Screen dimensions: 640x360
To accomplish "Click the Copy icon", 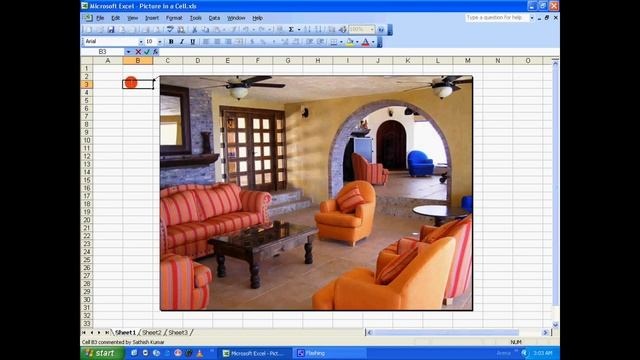I will [205, 29].
